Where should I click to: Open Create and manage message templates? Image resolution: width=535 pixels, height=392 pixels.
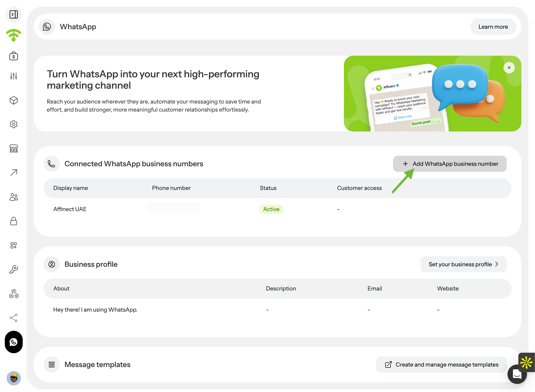[441, 365]
